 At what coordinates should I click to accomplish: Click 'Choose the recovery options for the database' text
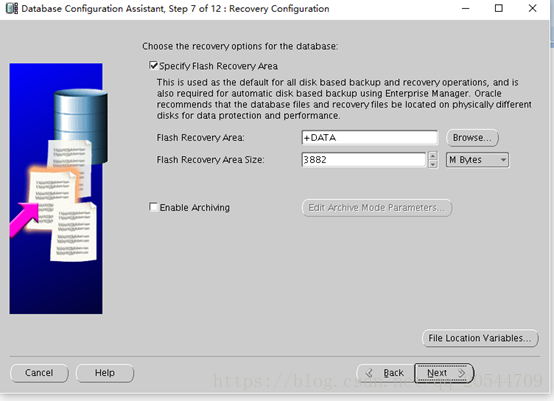coord(240,46)
